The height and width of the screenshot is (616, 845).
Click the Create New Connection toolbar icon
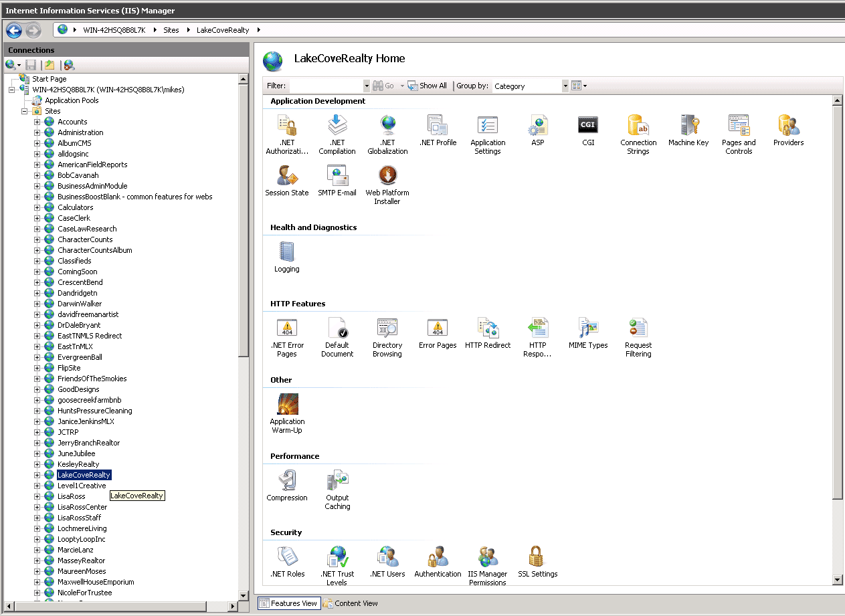click(x=13, y=65)
